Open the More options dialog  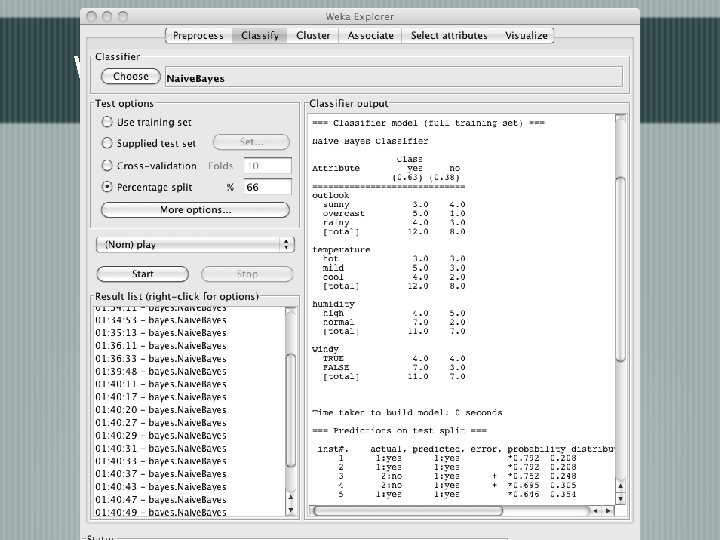click(x=195, y=210)
